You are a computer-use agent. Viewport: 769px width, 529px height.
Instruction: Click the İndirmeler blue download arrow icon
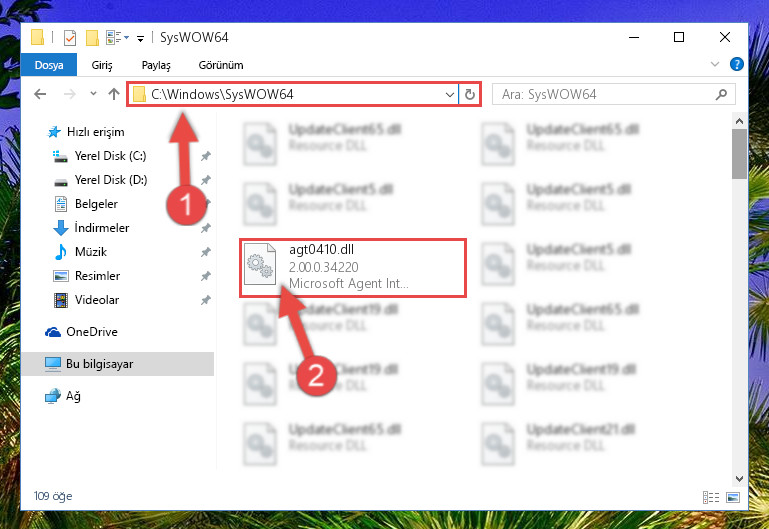[x=61, y=228]
